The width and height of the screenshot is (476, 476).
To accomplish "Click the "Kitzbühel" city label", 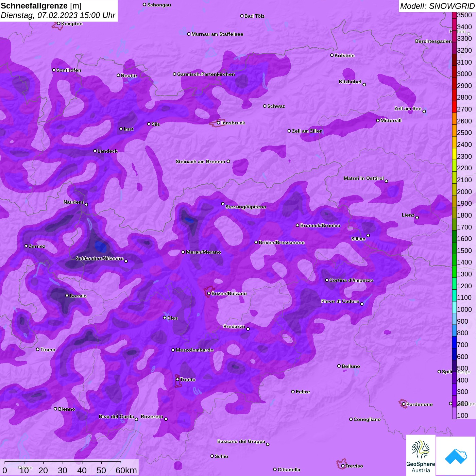I will coord(350,82).
